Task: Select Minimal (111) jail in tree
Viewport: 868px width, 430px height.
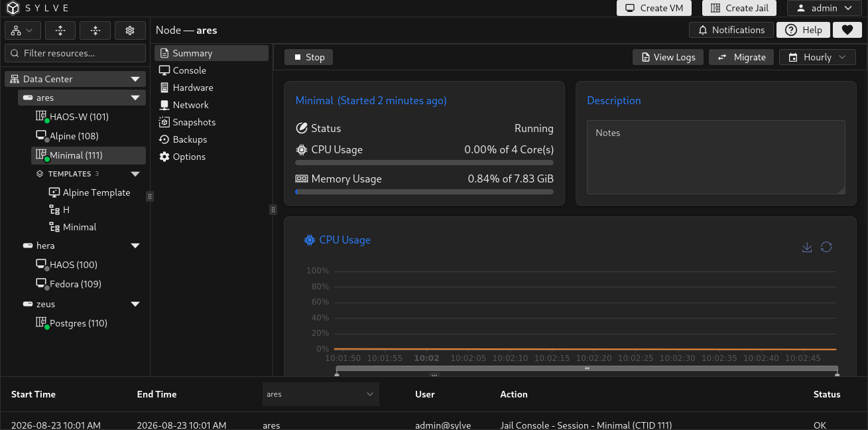Action: [x=88, y=155]
